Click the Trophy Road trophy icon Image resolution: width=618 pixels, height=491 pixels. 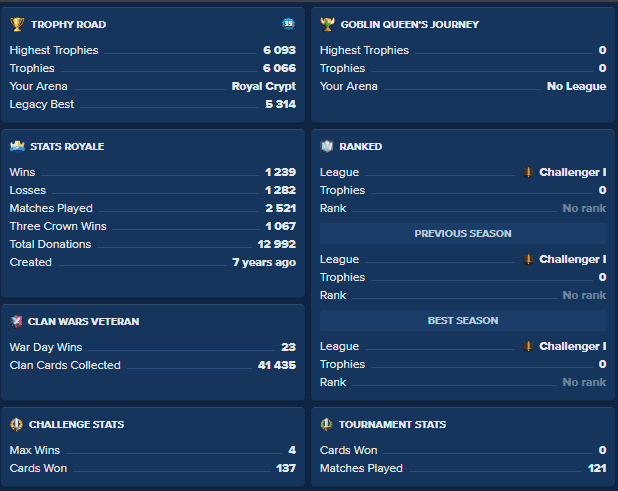(x=16, y=24)
